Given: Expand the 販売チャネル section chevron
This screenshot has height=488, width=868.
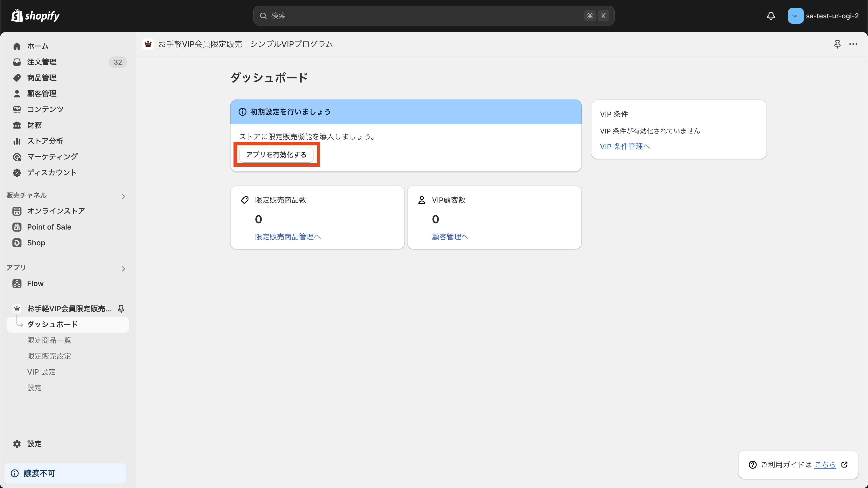Looking at the screenshot, I should coord(123,196).
